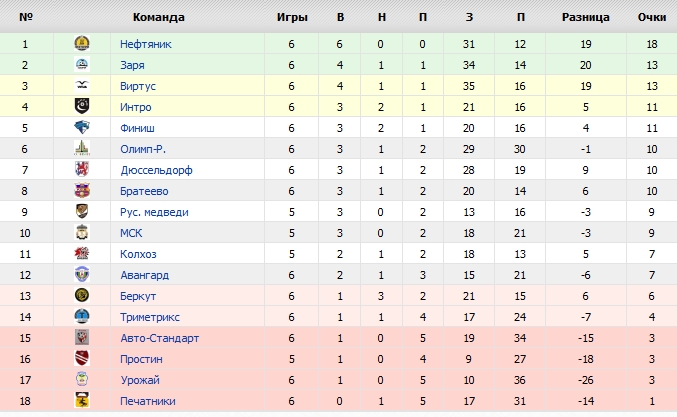This screenshot has height=417, width=677.
Task: Click the Беркут team logo
Action: [82, 296]
